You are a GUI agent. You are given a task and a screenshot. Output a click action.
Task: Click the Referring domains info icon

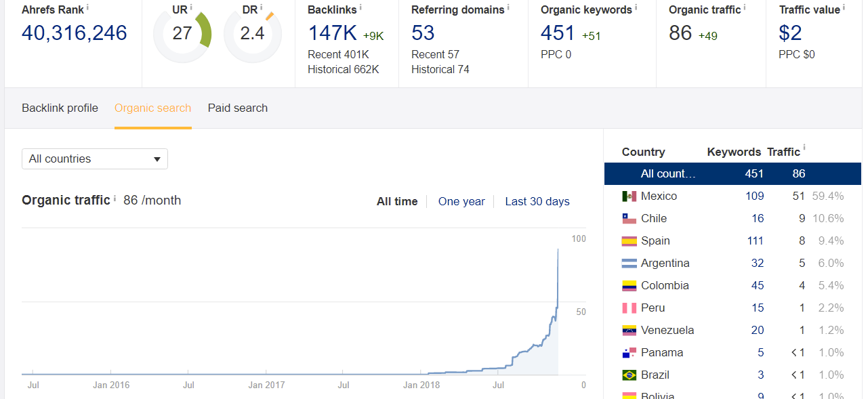508,7
